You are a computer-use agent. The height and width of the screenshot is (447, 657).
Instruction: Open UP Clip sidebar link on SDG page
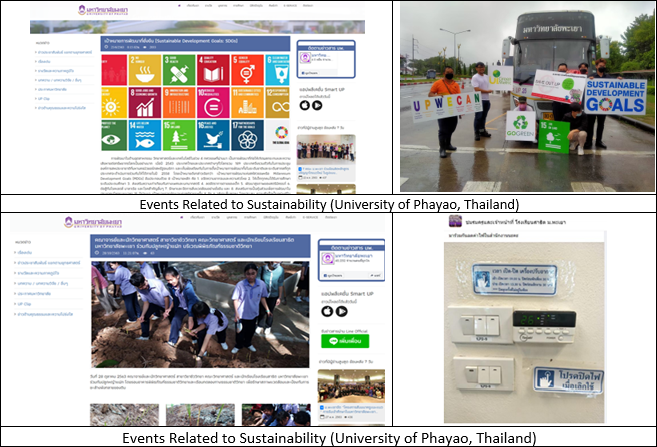click(44, 98)
